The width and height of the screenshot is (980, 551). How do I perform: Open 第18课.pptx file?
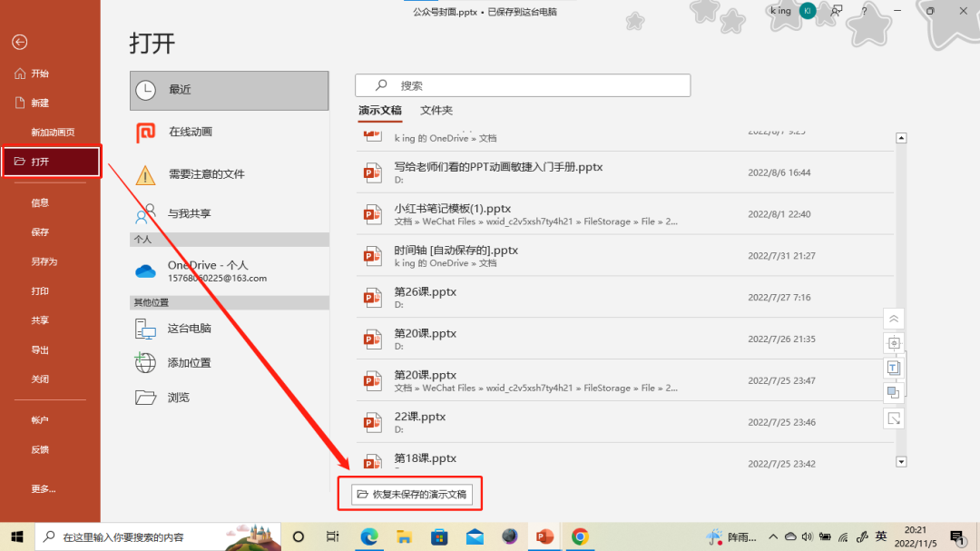point(625,458)
